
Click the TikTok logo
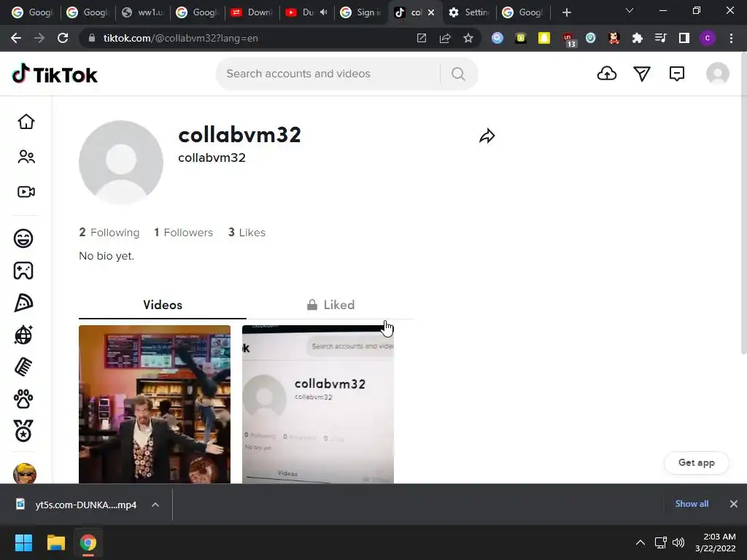[x=55, y=74]
